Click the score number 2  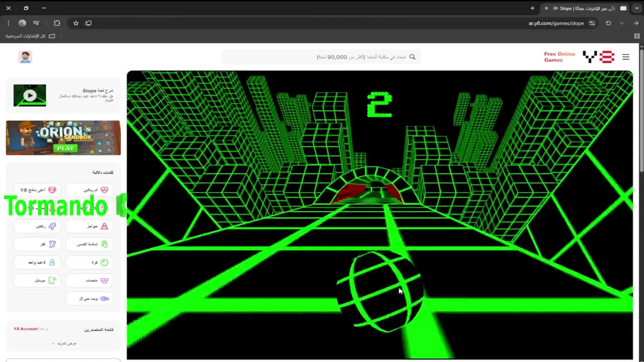tap(379, 105)
